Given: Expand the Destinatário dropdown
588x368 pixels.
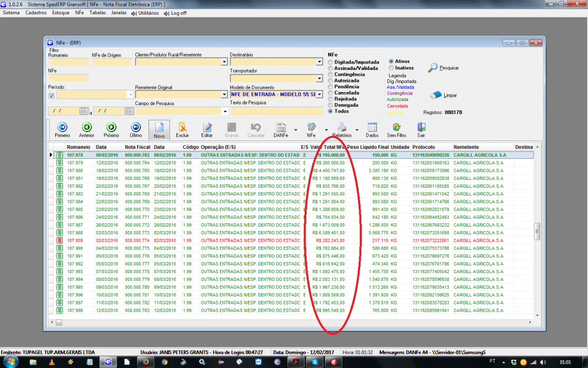Looking at the screenshot, I should pos(319,62).
